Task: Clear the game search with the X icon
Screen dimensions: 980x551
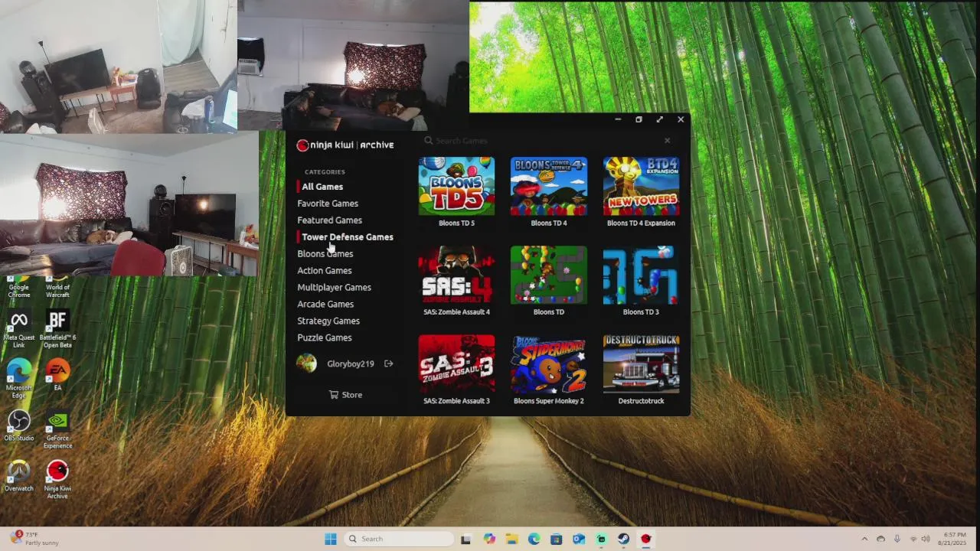Action: click(x=667, y=141)
